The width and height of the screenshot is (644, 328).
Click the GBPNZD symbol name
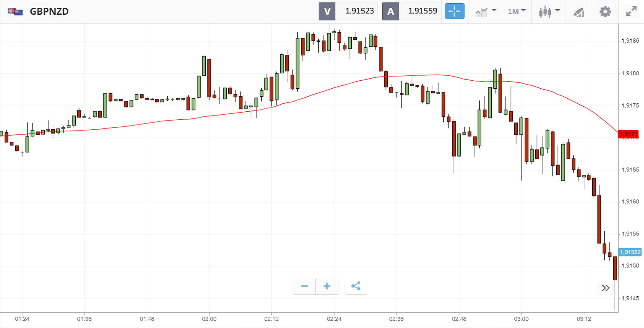(49, 11)
